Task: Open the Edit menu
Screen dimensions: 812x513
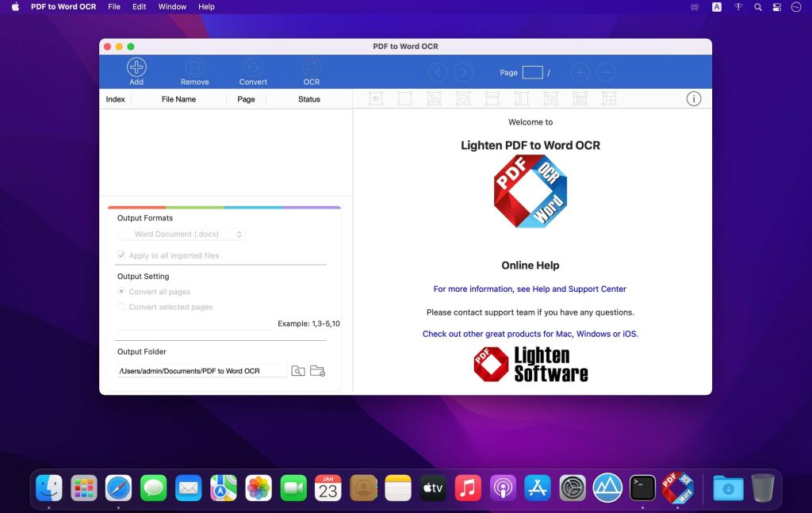Action: pyautogui.click(x=140, y=6)
